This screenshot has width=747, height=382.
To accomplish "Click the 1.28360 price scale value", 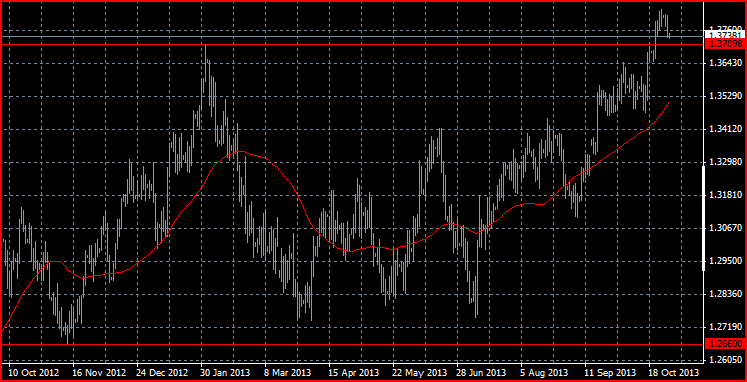I will point(726,294).
